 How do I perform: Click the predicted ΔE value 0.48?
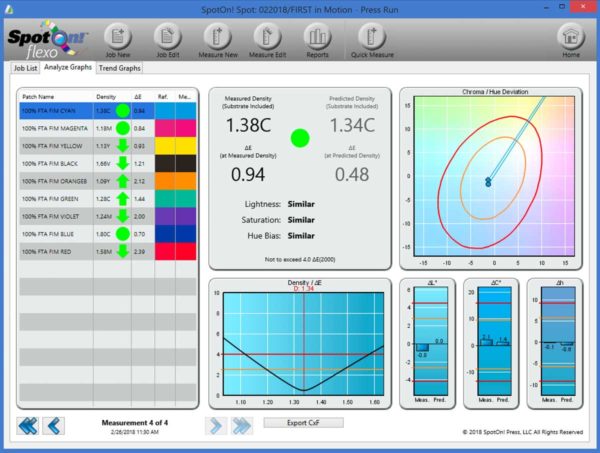(x=352, y=174)
